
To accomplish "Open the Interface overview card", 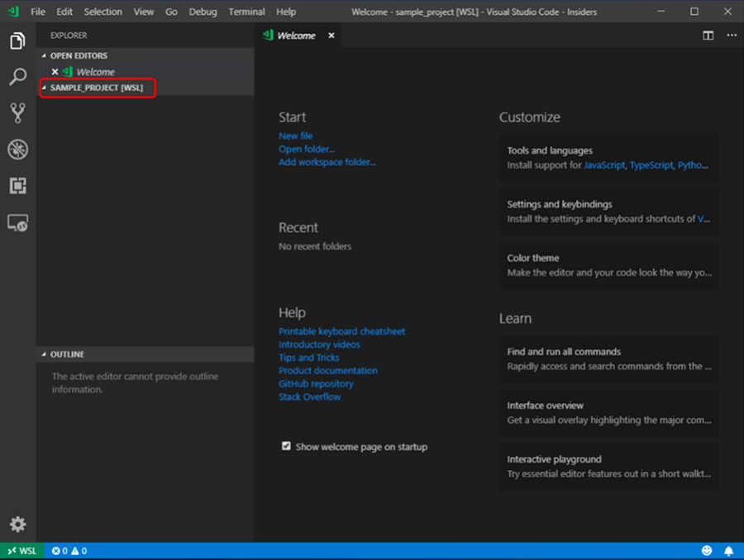I will click(x=609, y=413).
